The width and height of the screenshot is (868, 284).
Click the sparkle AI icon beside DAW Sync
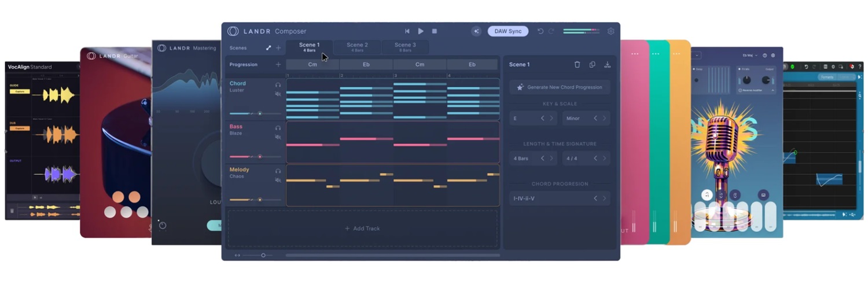click(x=476, y=31)
